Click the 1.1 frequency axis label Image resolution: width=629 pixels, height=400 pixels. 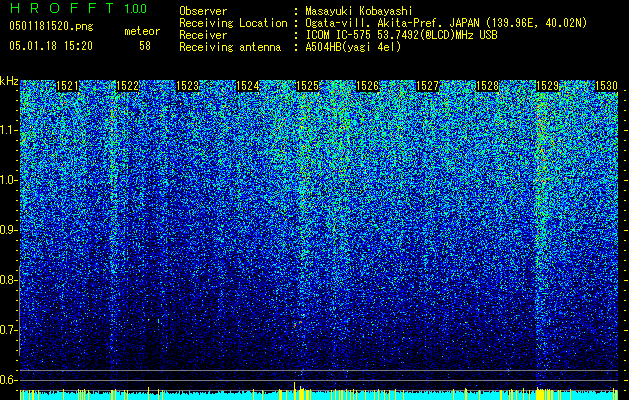pyautogui.click(x=8, y=130)
